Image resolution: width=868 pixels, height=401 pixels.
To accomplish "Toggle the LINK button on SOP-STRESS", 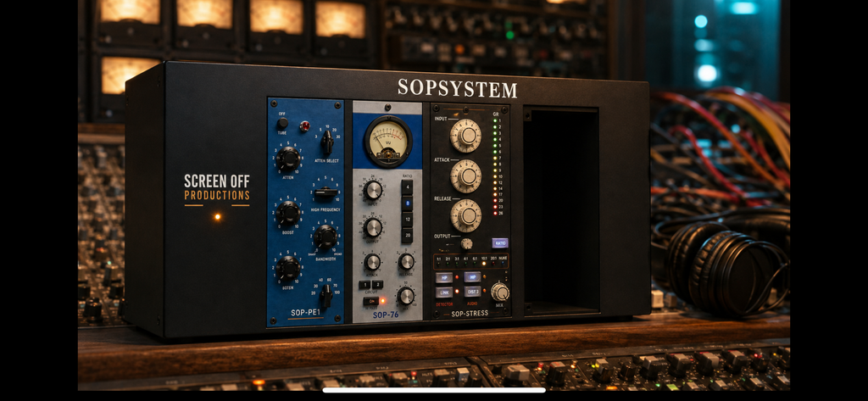I will click(x=444, y=292).
